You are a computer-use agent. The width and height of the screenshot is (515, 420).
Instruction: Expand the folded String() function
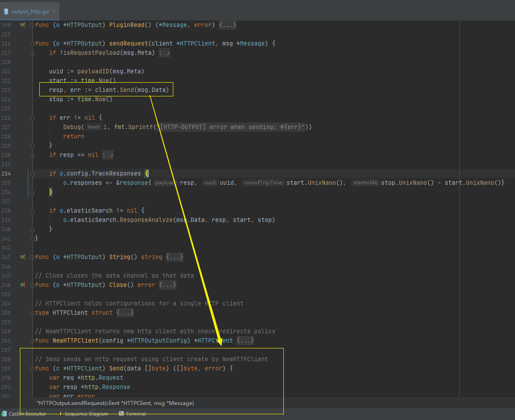(32, 257)
